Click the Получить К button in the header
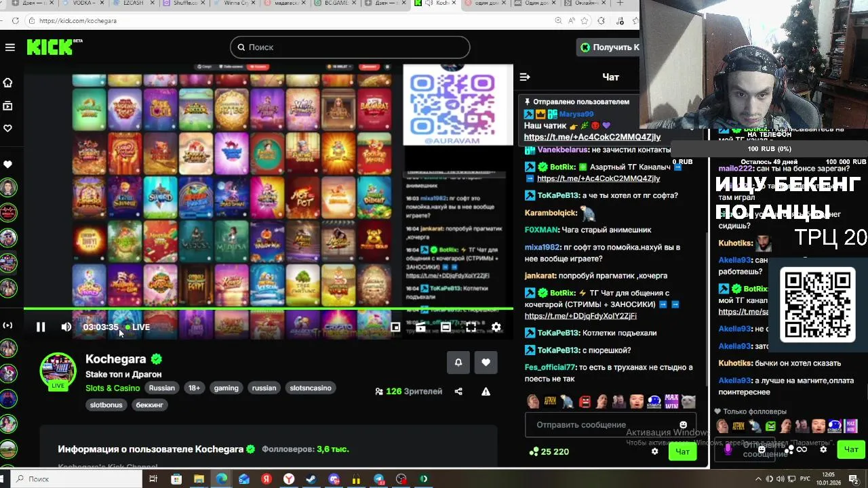The image size is (868, 488). 608,47
